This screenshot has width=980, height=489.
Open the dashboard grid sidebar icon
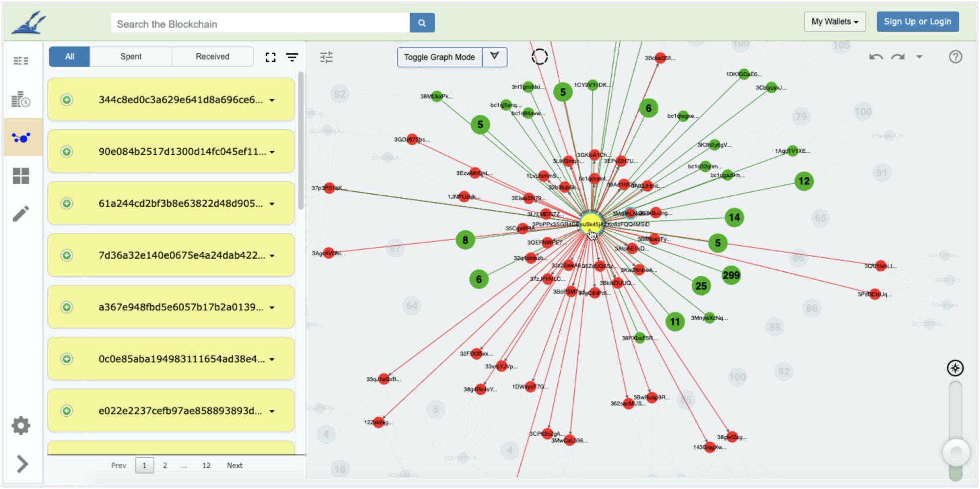[21, 176]
